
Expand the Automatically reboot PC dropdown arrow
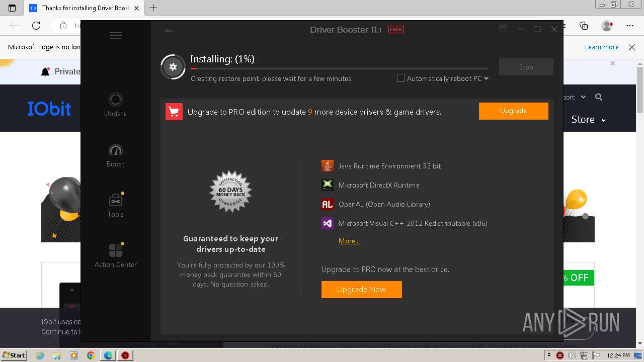tap(486, 78)
